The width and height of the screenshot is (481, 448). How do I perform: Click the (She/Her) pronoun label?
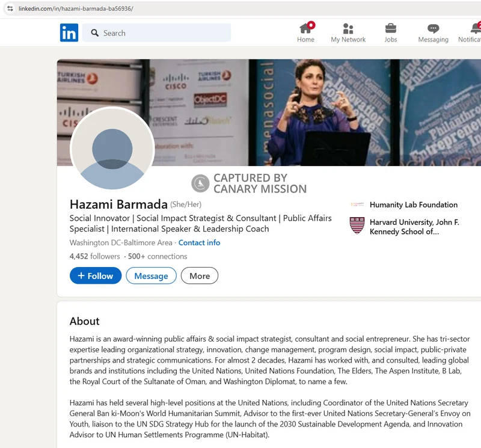[x=186, y=204]
